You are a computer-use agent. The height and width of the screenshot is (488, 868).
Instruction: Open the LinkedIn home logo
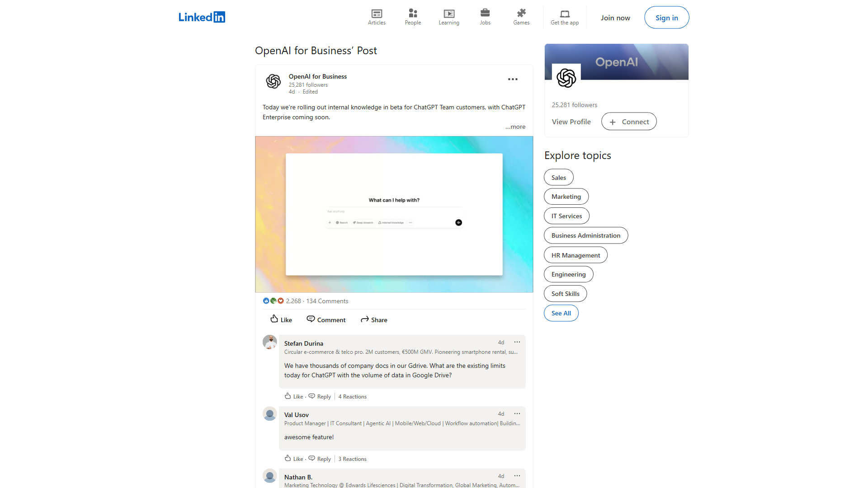click(202, 17)
